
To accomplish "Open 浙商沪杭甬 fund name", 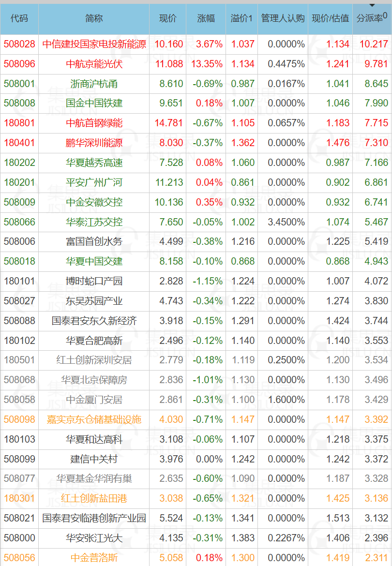I will [x=94, y=84].
